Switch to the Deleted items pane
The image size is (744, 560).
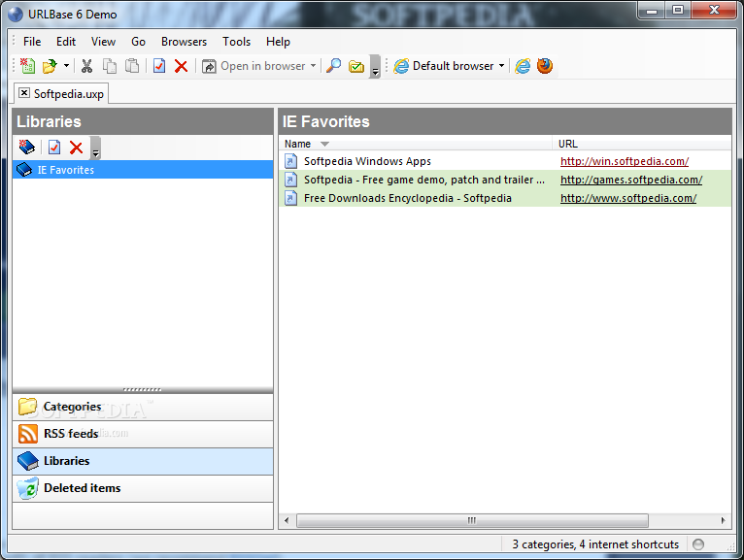click(143, 488)
